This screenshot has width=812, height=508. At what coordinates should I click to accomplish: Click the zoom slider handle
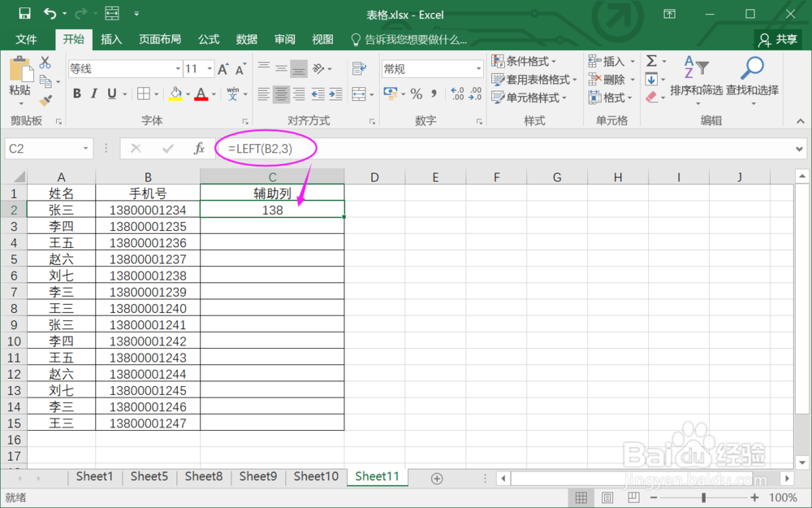pos(703,497)
